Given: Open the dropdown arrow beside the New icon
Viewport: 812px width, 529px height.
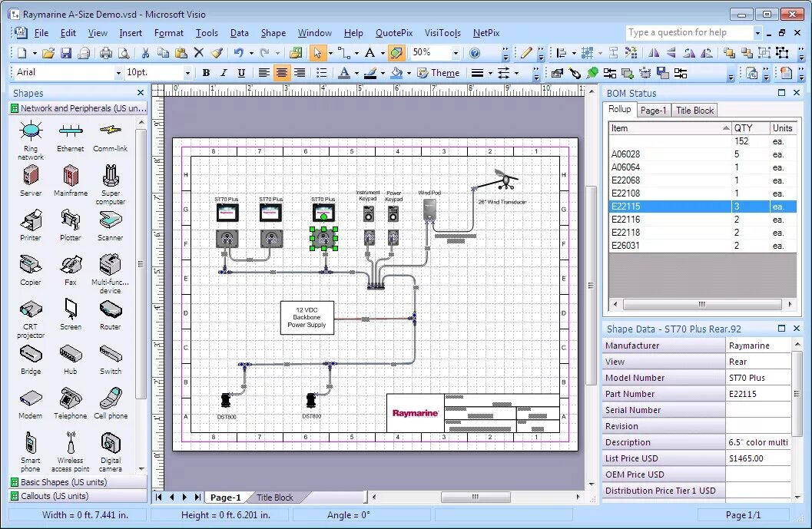Looking at the screenshot, I should point(34,53).
